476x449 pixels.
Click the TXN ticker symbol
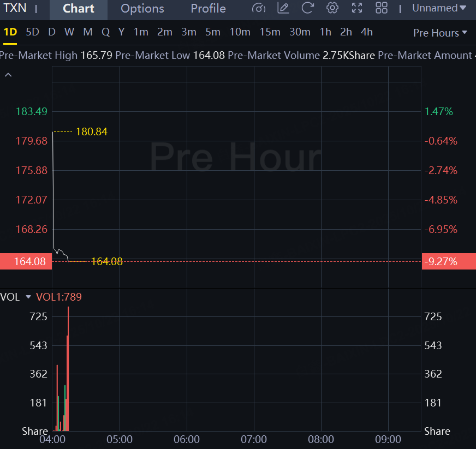(x=15, y=8)
